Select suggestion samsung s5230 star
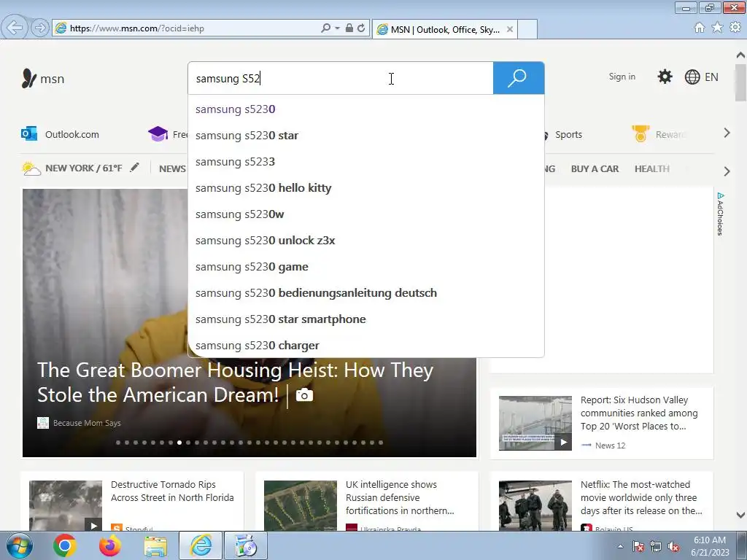This screenshot has height=560, width=747. 366,136
